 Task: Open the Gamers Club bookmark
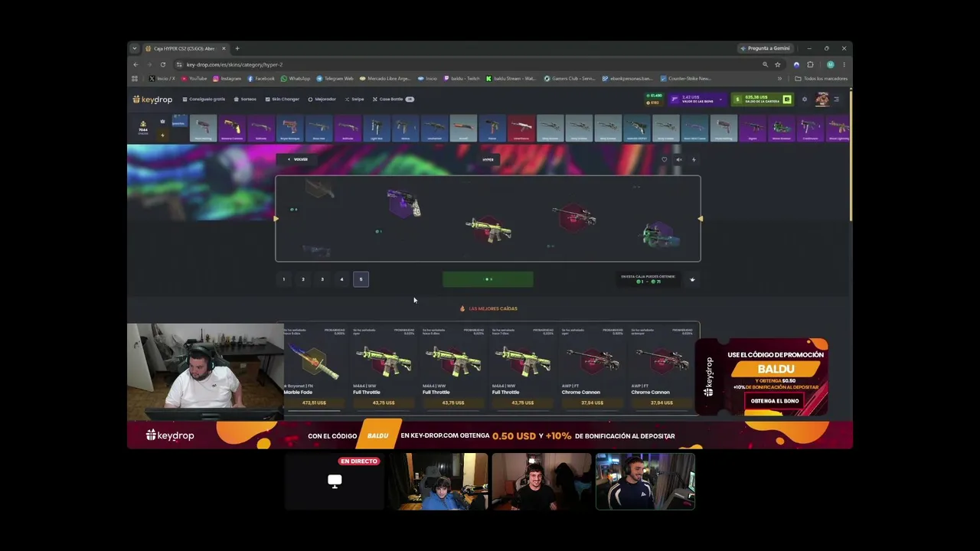[x=570, y=79]
